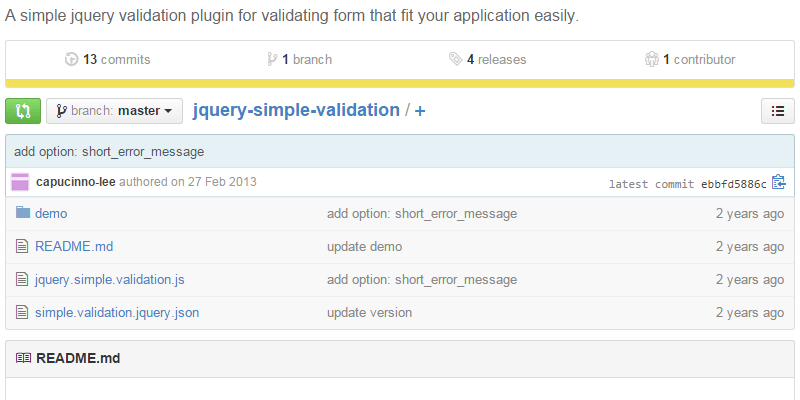Screen dimensions: 800x400
Task: Open the jquery-simple-validation repository breadcrumb
Action: [296, 110]
